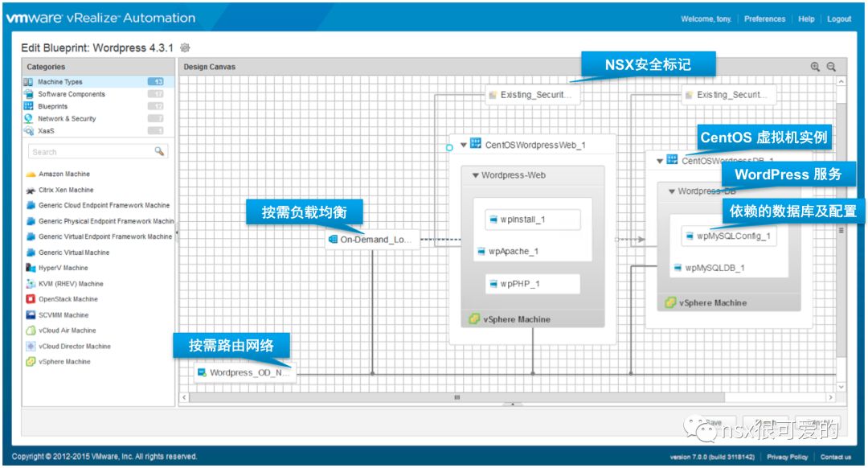Select the wpInstall_1 software component
Screen dimensions: 868x468
533,220
